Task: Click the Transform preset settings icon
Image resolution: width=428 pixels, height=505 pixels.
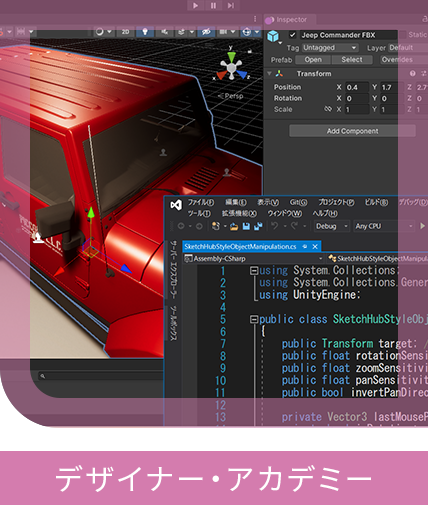Action: (x=424, y=73)
